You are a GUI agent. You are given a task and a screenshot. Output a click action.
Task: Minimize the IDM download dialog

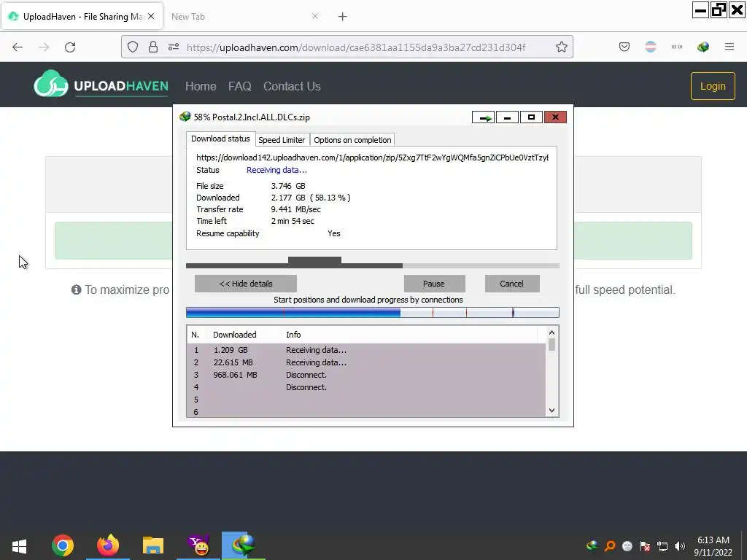(508, 117)
